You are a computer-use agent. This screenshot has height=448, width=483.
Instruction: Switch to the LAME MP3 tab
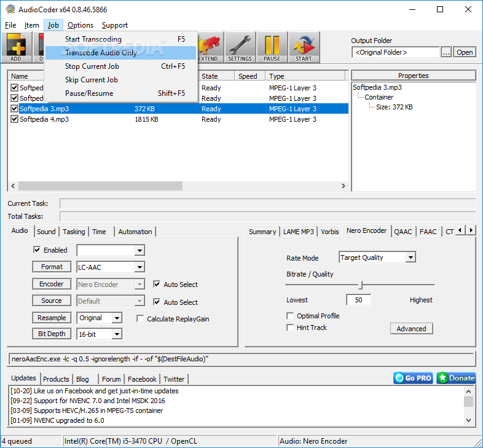coord(298,232)
